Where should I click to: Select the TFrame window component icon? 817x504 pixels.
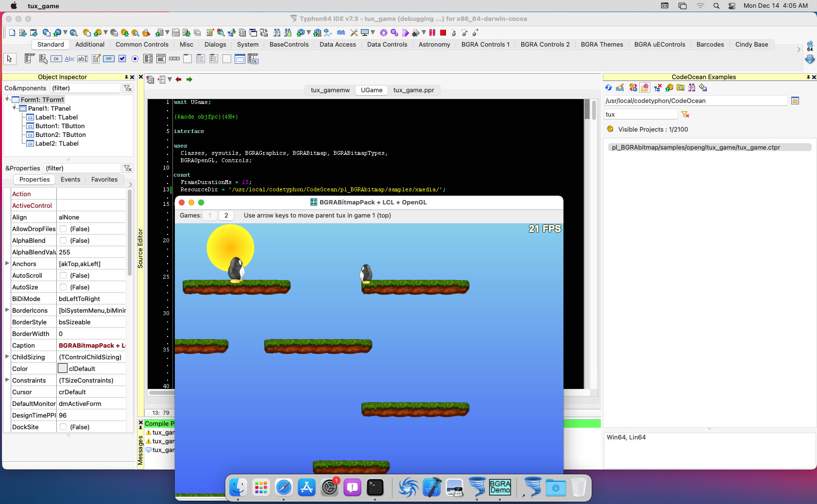(239, 59)
